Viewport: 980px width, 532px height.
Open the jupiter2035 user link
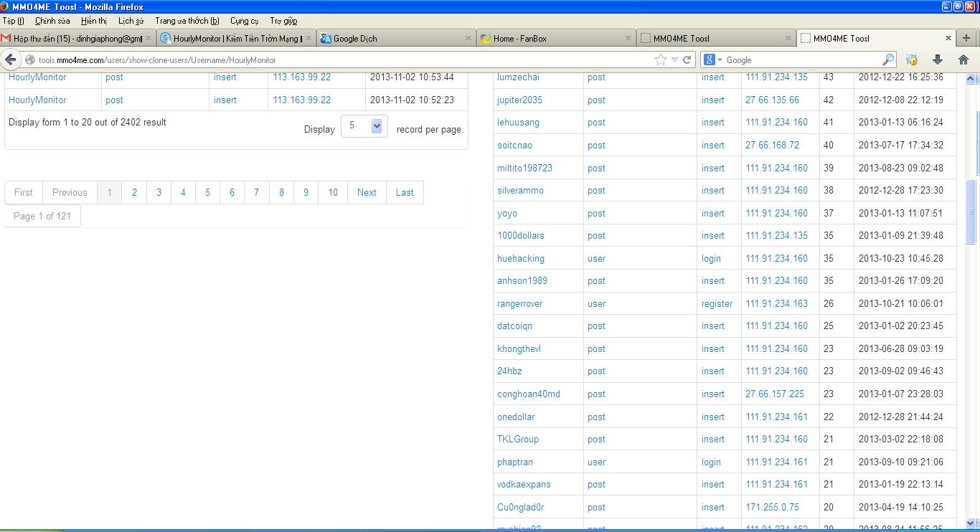coord(519,100)
